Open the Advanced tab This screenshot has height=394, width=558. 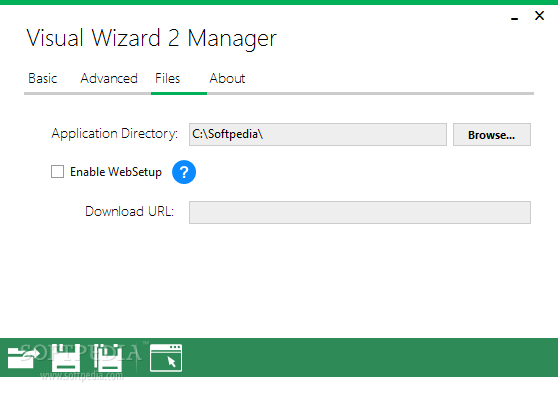109,78
